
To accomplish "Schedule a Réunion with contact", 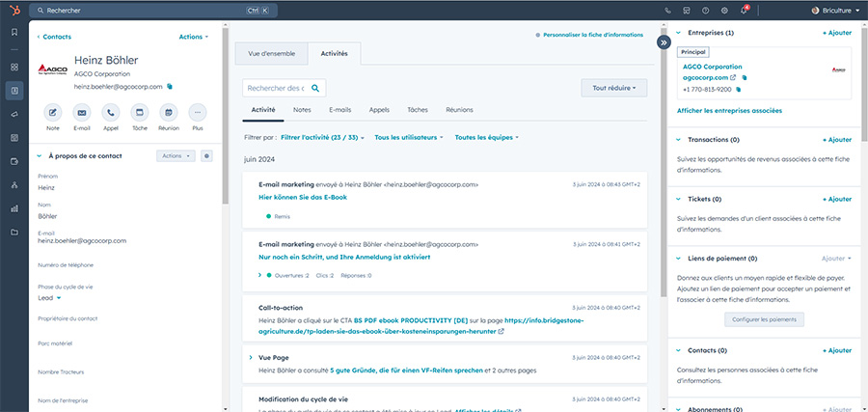I will point(168,113).
